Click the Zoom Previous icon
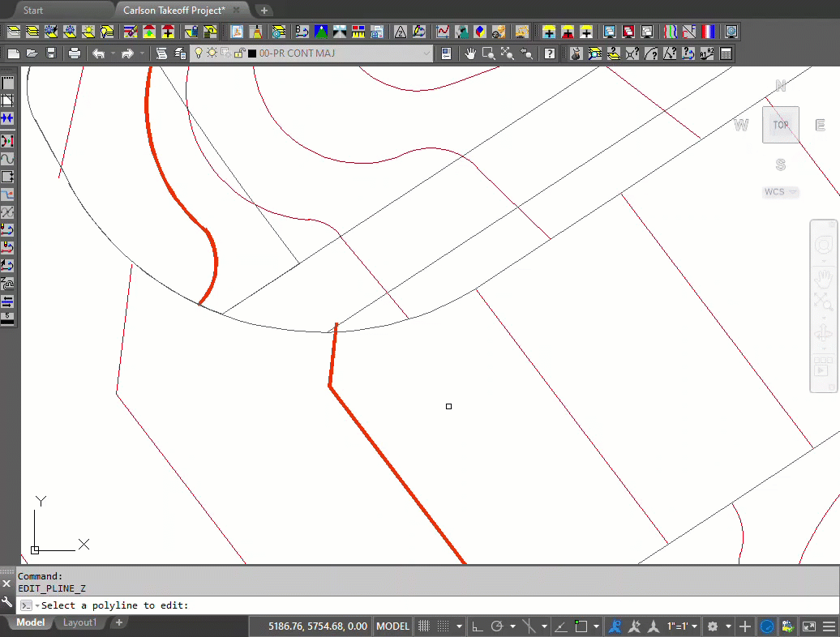This screenshot has width=840, height=637. point(526,53)
